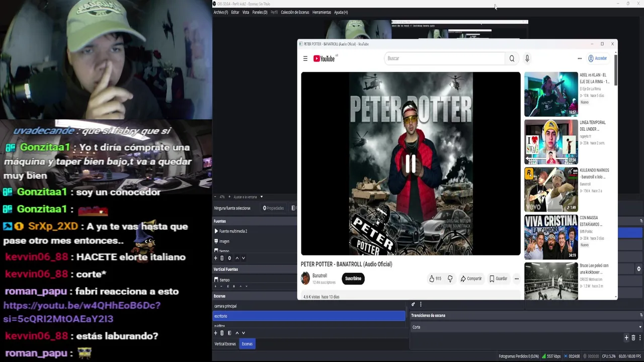The image size is (644, 362).
Task: Remove transition with the trash icon
Action: [x=633, y=337]
